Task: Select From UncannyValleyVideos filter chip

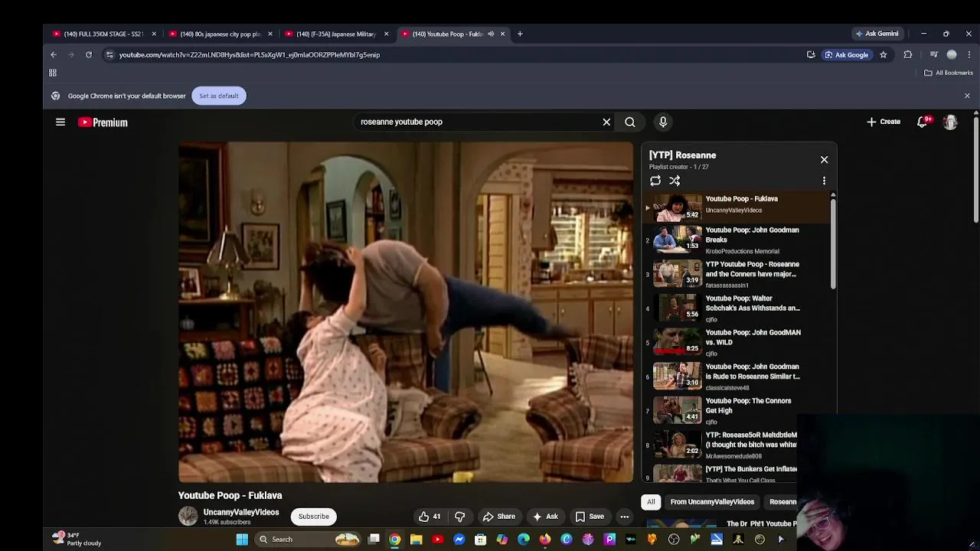Action: click(x=712, y=502)
